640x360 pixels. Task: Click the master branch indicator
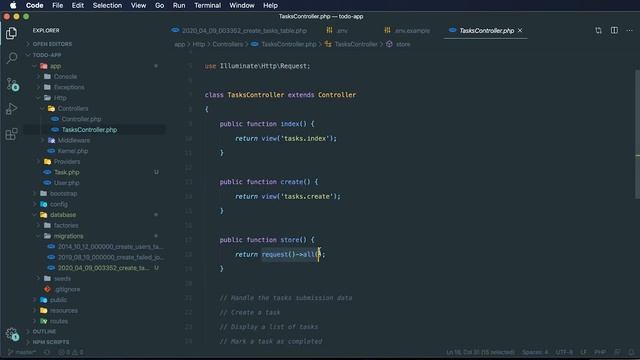22,352
